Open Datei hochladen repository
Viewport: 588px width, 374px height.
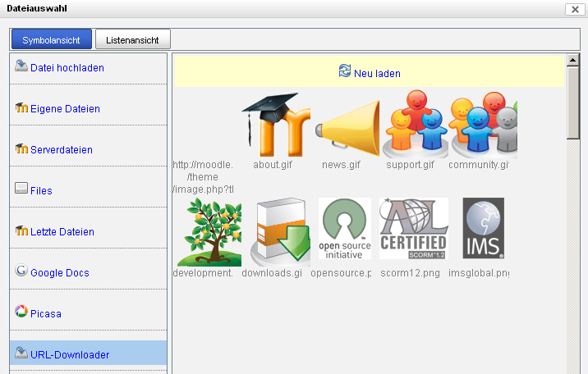click(x=67, y=68)
